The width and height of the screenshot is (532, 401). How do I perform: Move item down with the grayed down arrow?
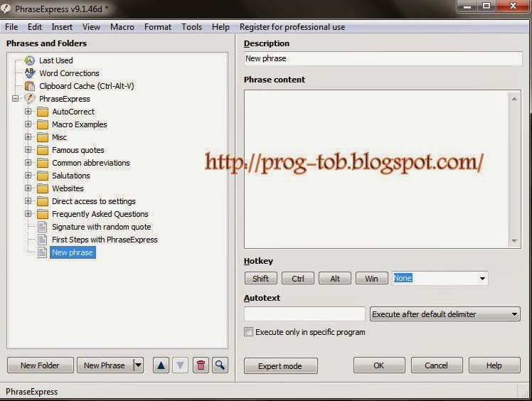pyautogui.click(x=181, y=365)
